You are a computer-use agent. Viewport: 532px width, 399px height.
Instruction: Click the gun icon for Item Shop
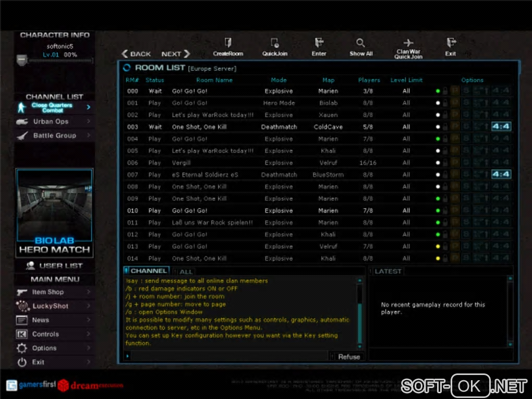click(x=22, y=292)
